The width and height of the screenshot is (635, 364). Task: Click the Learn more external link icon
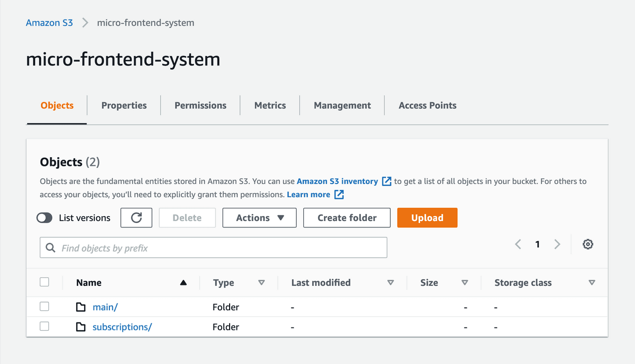pos(339,194)
